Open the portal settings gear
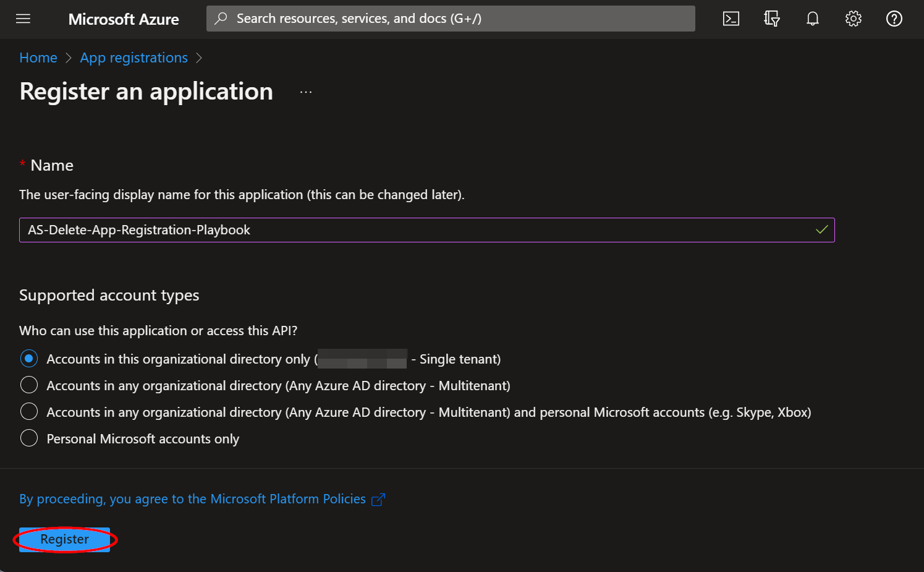This screenshot has width=924, height=572. (854, 19)
